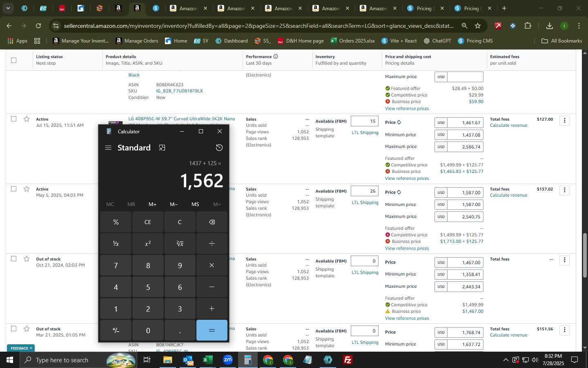Favorite the Oct 21, 2024 listing star
Image resolution: width=588 pixels, height=368 pixels.
[x=27, y=259]
